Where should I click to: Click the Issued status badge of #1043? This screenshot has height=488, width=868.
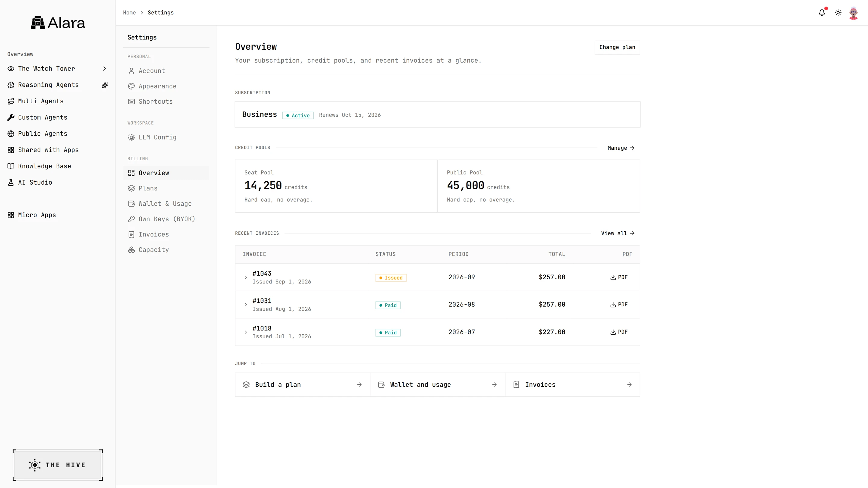391,278
